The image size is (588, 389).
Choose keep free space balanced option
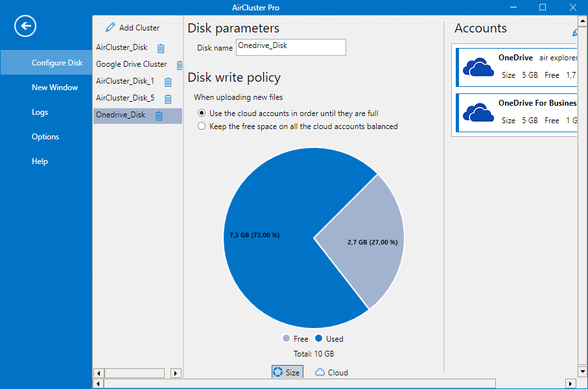(202, 126)
